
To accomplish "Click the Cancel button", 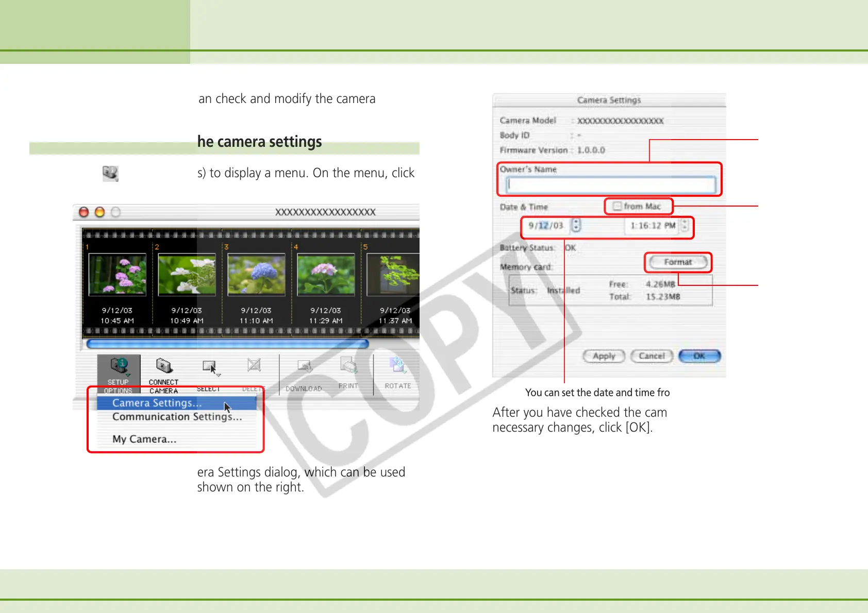I will (x=652, y=356).
